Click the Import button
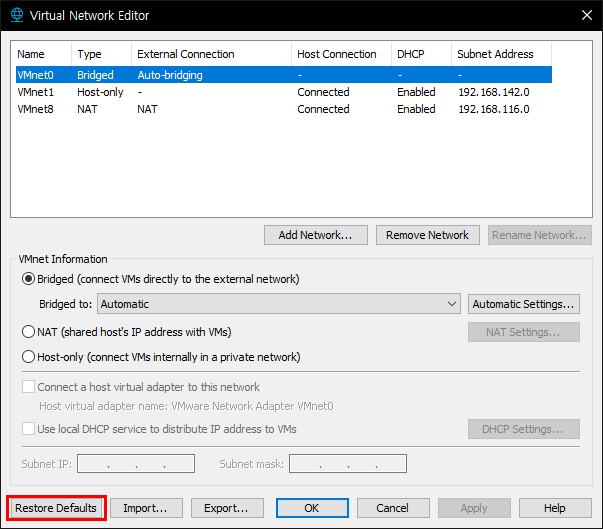This screenshot has height=529, width=603. tap(146, 508)
